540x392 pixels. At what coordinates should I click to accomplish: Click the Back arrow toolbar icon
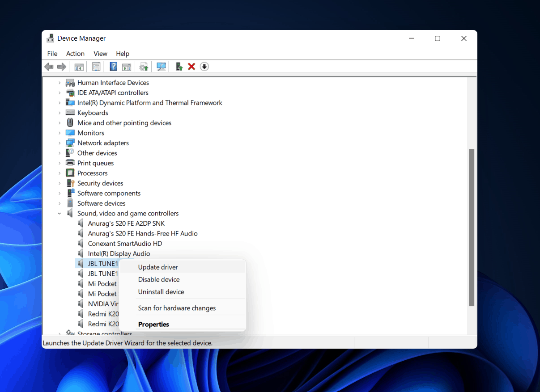click(49, 67)
